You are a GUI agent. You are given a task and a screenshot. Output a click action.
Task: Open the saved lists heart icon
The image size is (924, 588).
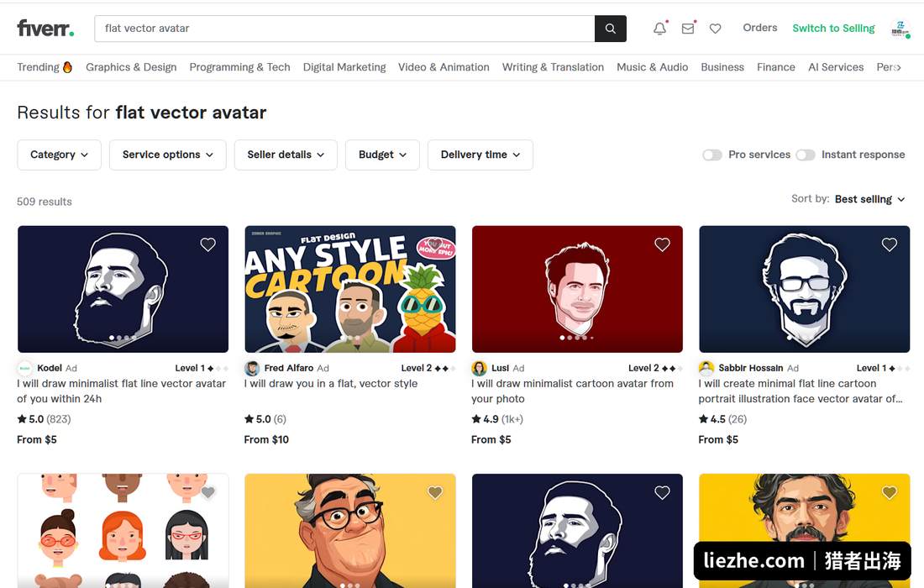click(x=716, y=29)
